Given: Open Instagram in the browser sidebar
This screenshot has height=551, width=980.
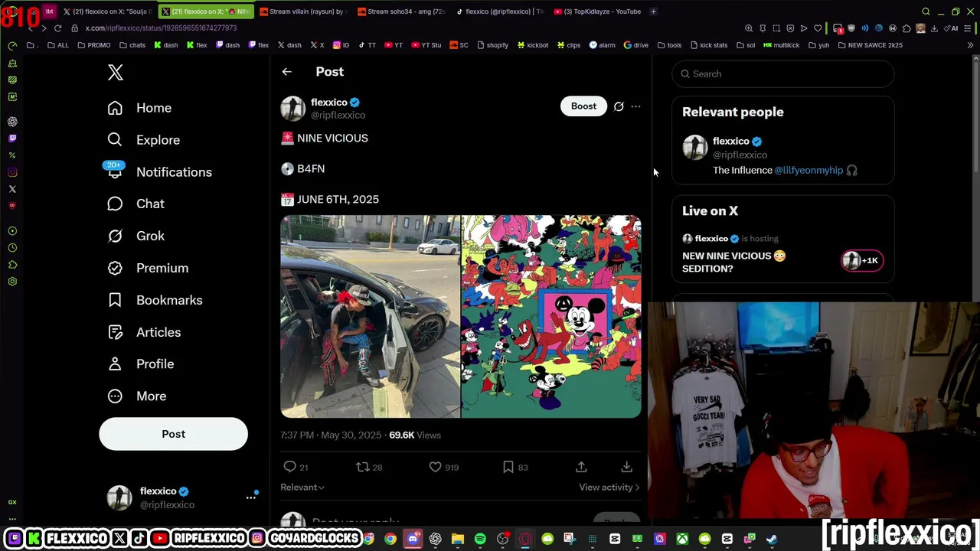Looking at the screenshot, I should 12,172.
